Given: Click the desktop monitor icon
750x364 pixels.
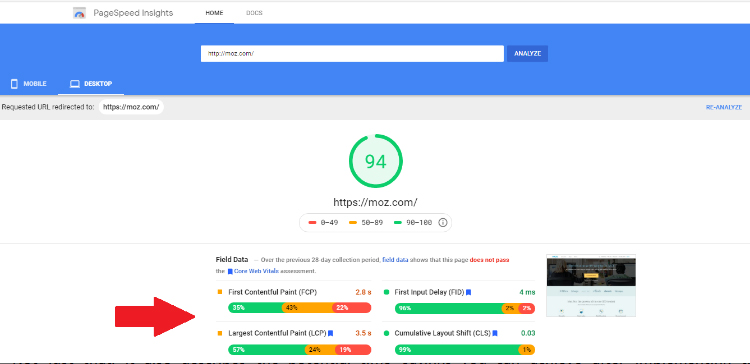Looking at the screenshot, I should 75,84.
